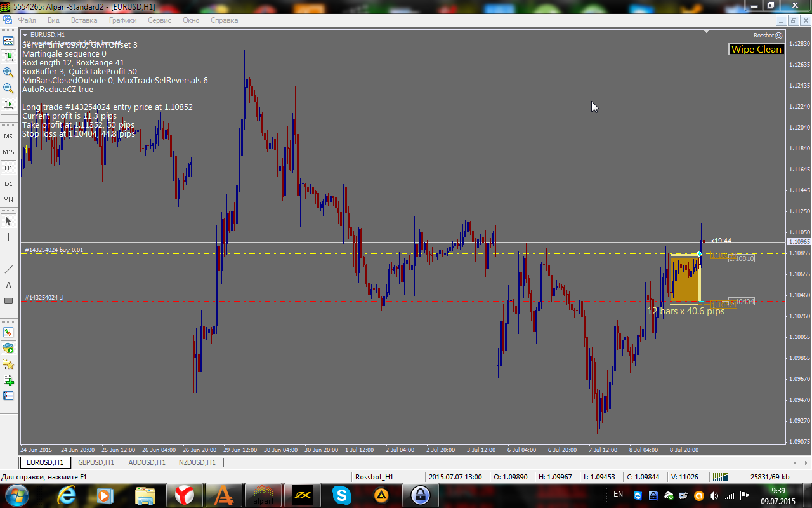
Task: Select the M15 timeframe
Action: 8,152
